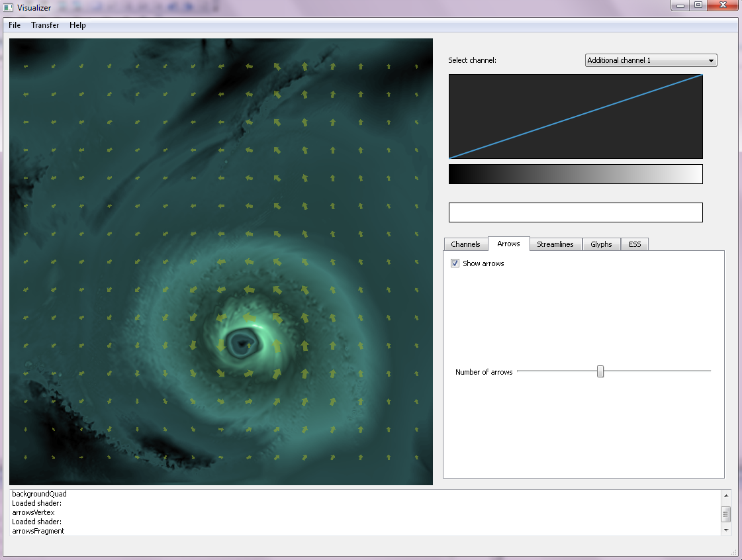Maximize the Visualizer window
Screen dimensions: 742x560
click(698, 6)
